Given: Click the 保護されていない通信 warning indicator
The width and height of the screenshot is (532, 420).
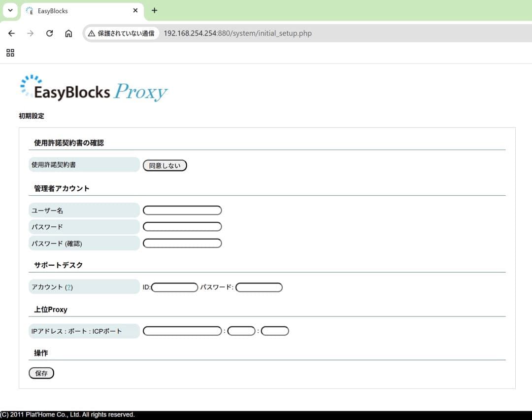Looking at the screenshot, I should pos(121,33).
